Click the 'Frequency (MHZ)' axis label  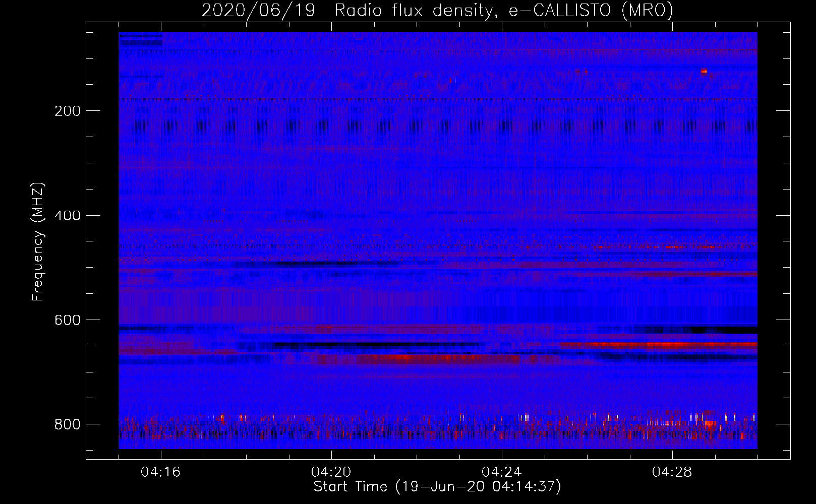pos(38,241)
